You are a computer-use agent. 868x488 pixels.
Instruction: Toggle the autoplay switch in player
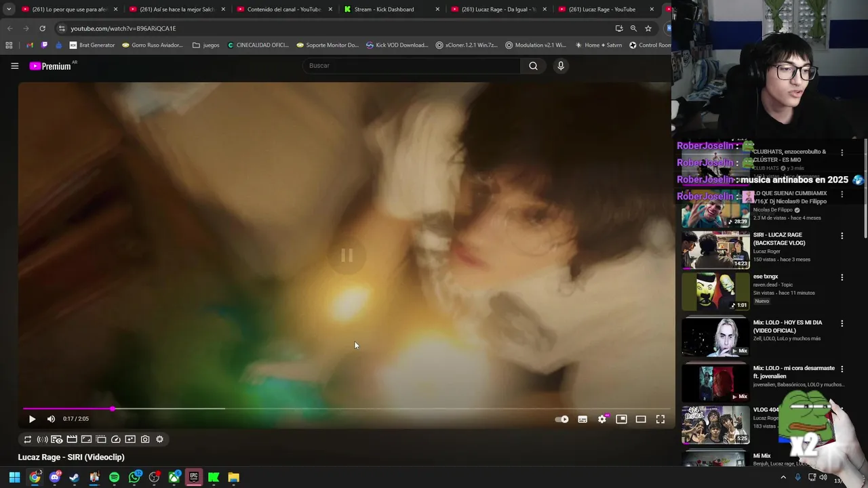click(561, 419)
